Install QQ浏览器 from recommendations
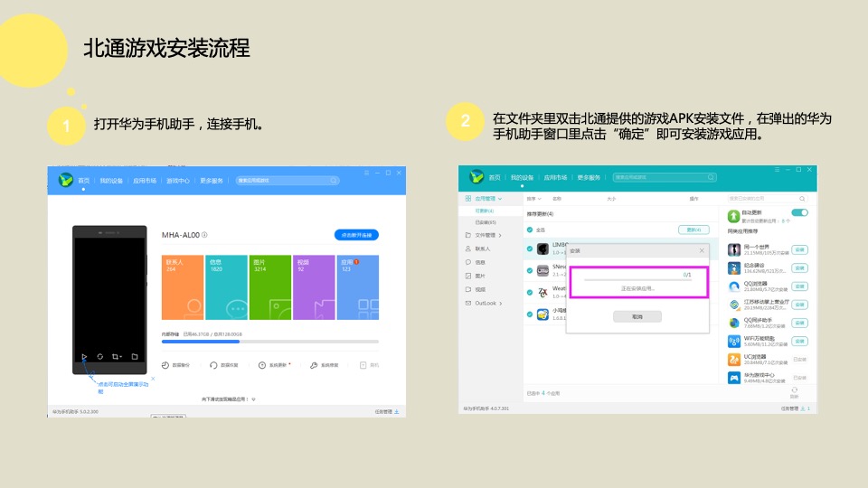Viewport: 868px width, 488px height. pos(800,286)
